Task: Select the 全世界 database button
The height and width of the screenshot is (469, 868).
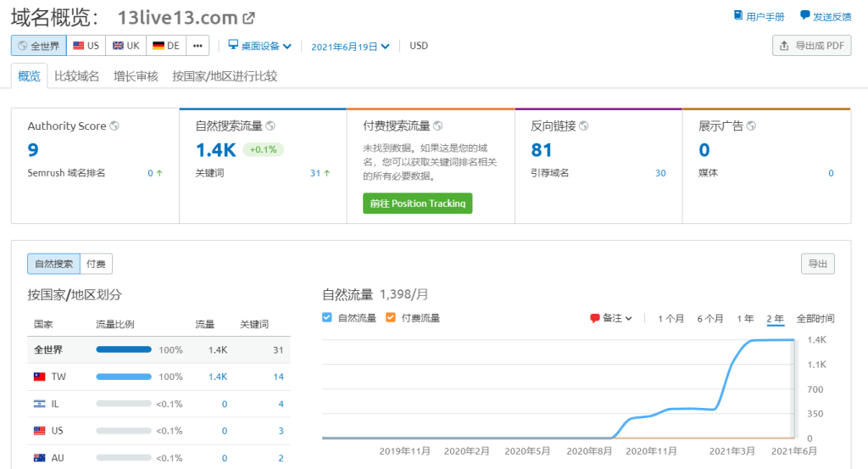Action: 39,46
